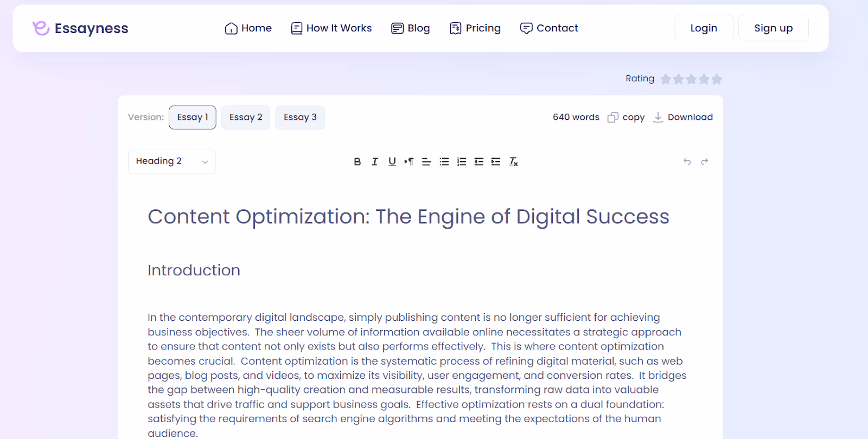The image size is (868, 439).
Task: Open the How It Works page
Action: tap(331, 28)
